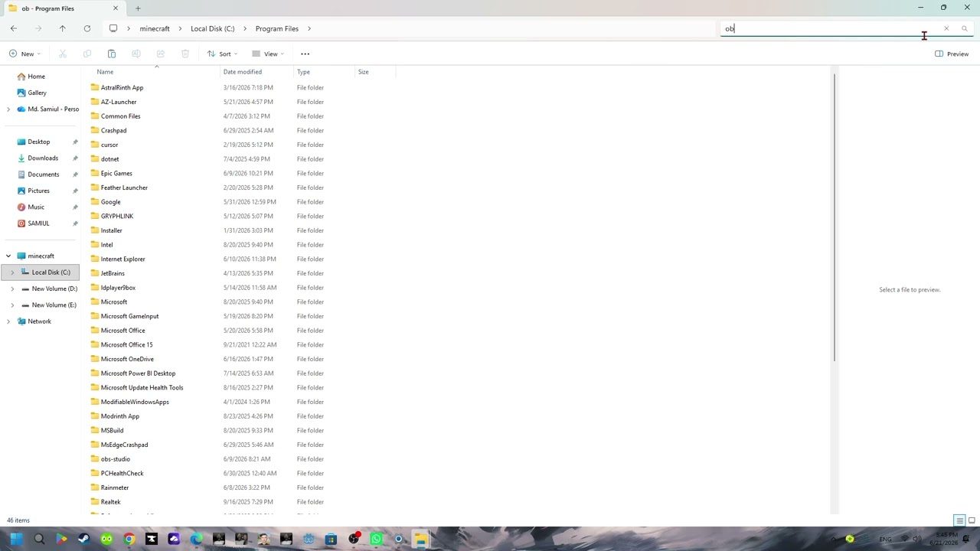The image size is (980, 551).
Task: Click Local Disk (C:) breadcrumb
Action: [x=213, y=28]
